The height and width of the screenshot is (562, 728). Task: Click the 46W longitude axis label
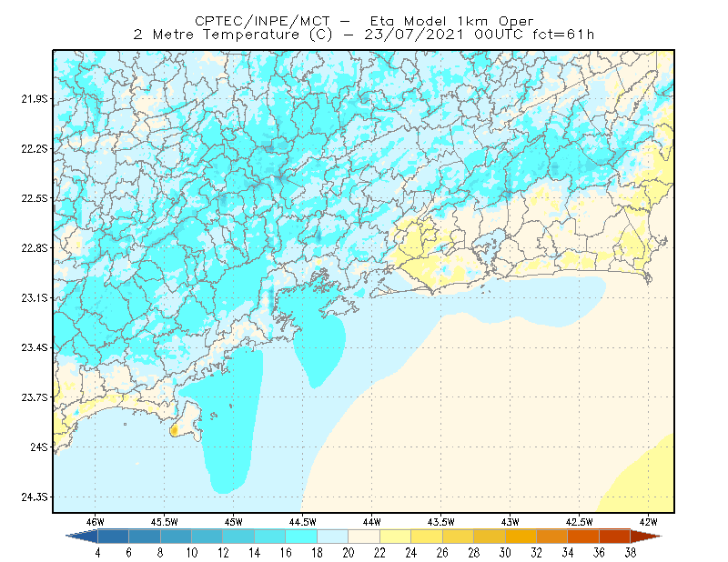96,522
